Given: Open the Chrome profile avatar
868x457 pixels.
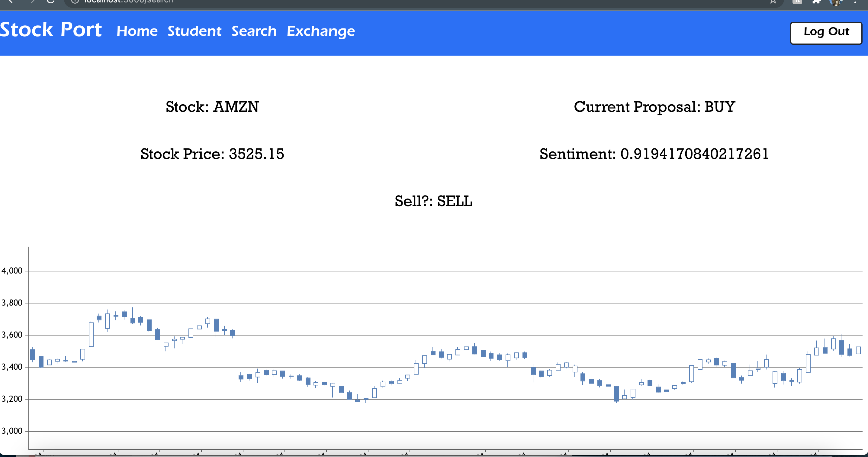Looking at the screenshot, I should [836, 2].
